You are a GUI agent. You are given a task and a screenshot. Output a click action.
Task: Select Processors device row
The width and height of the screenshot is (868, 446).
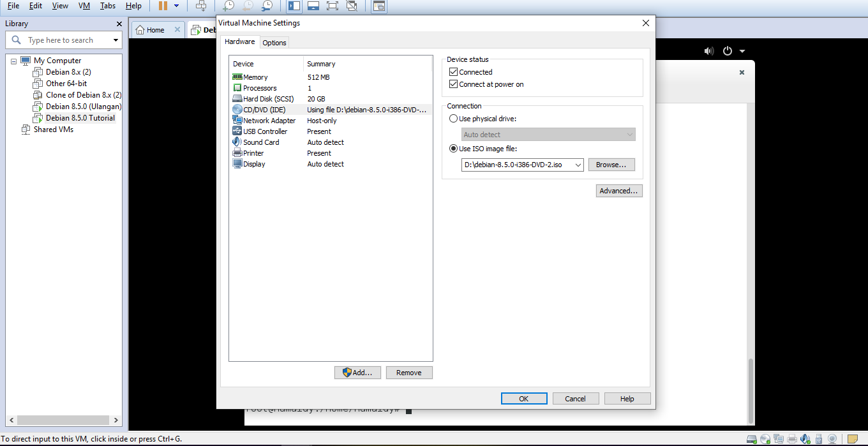pos(331,88)
